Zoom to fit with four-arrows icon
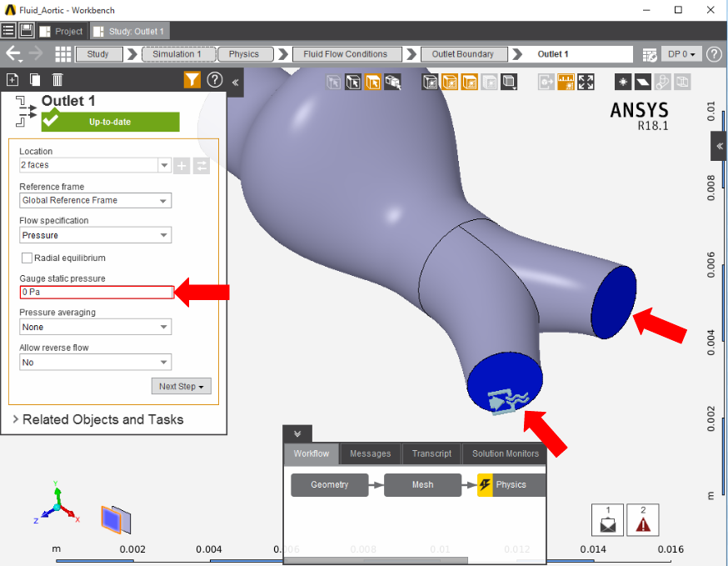Image resolution: width=728 pixels, height=566 pixels. 586,83
